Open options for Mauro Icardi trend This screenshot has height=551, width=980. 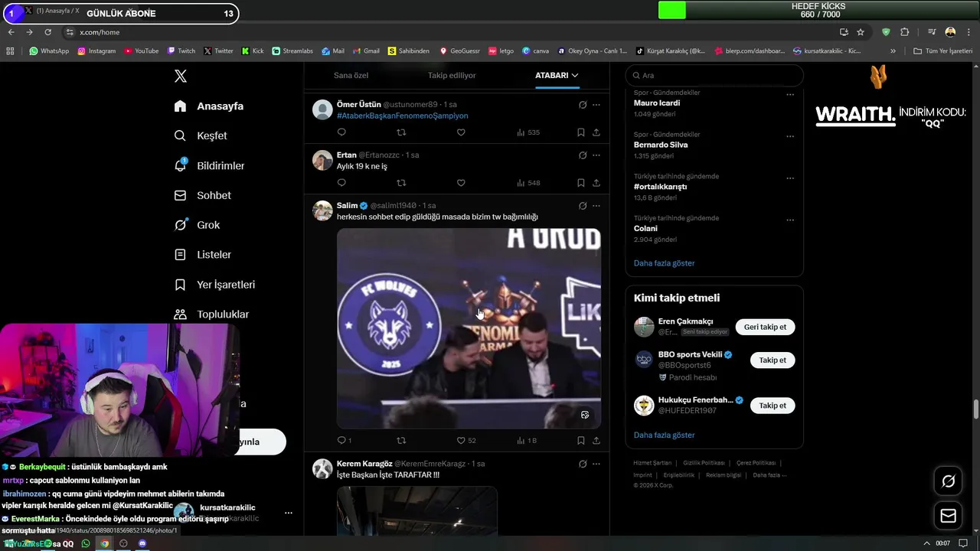[x=790, y=95]
